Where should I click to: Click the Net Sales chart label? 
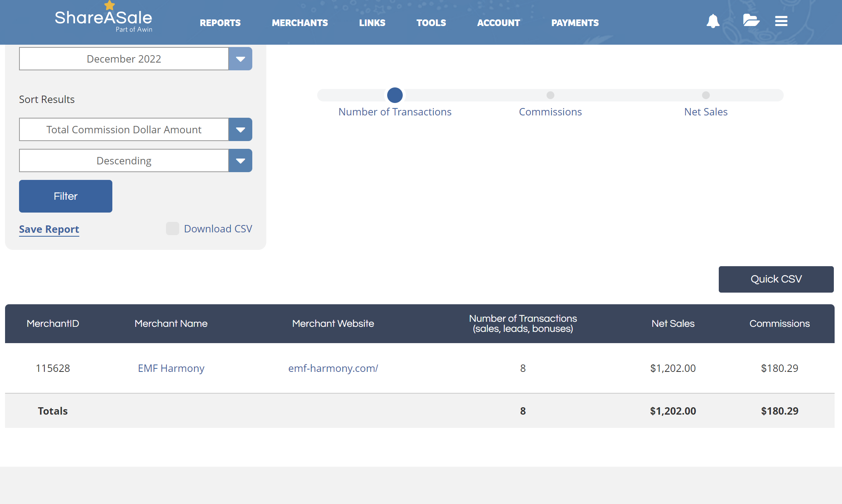(706, 112)
